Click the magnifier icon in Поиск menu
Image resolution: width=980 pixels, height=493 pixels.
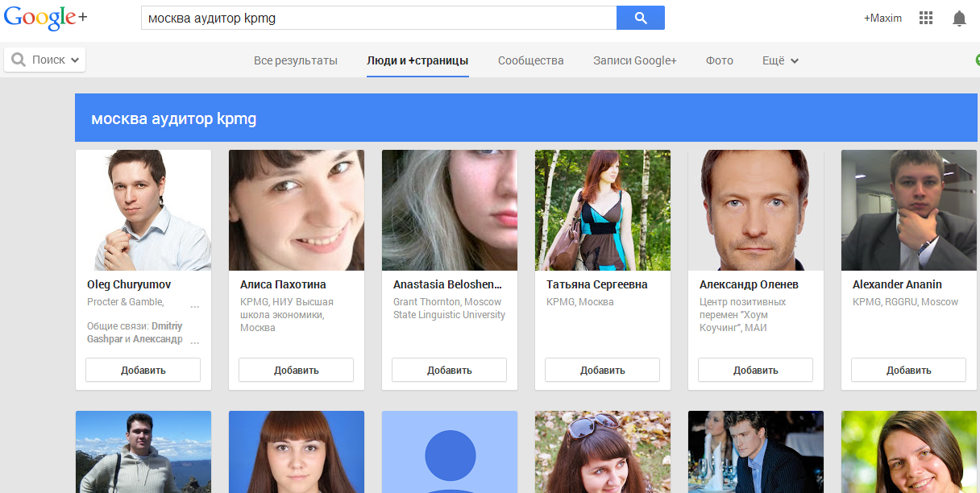[x=19, y=60]
